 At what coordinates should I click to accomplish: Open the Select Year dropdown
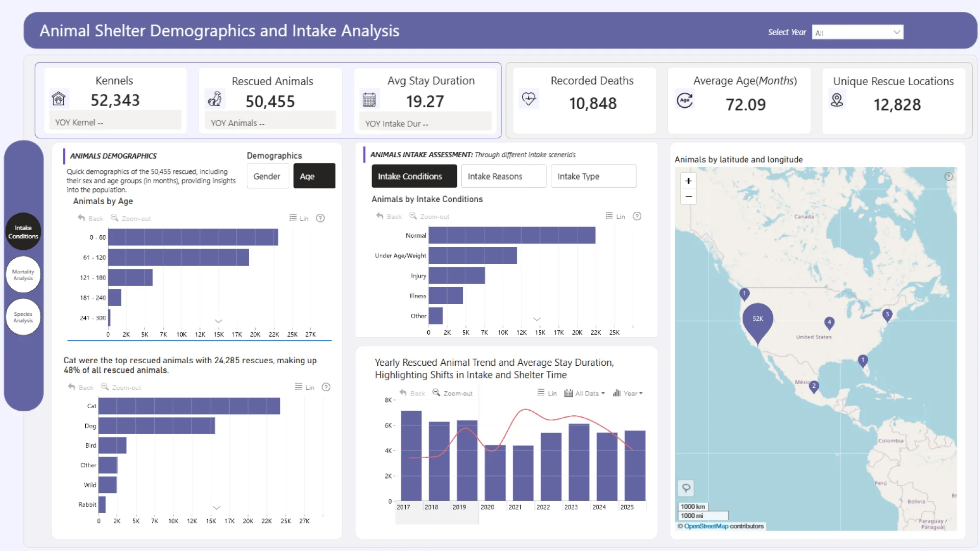(857, 33)
